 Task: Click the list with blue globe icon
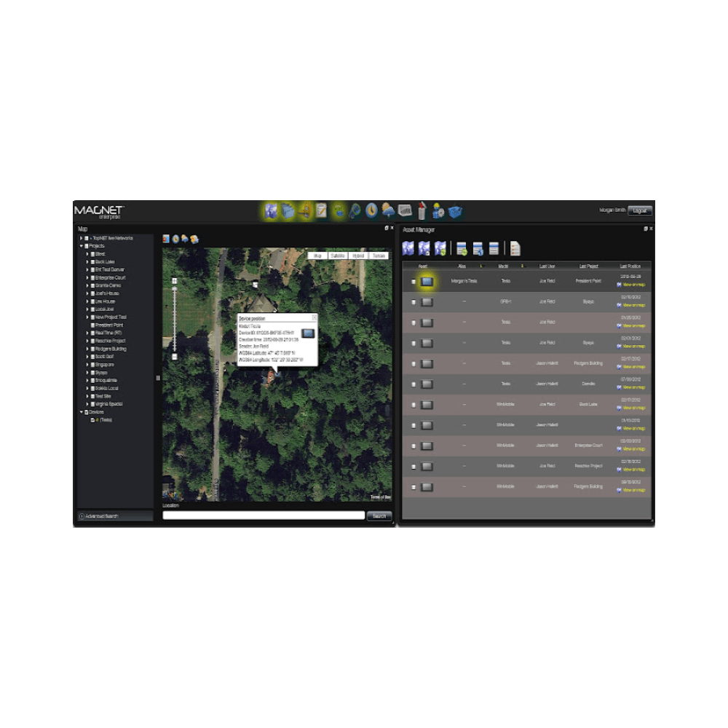[x=478, y=249]
